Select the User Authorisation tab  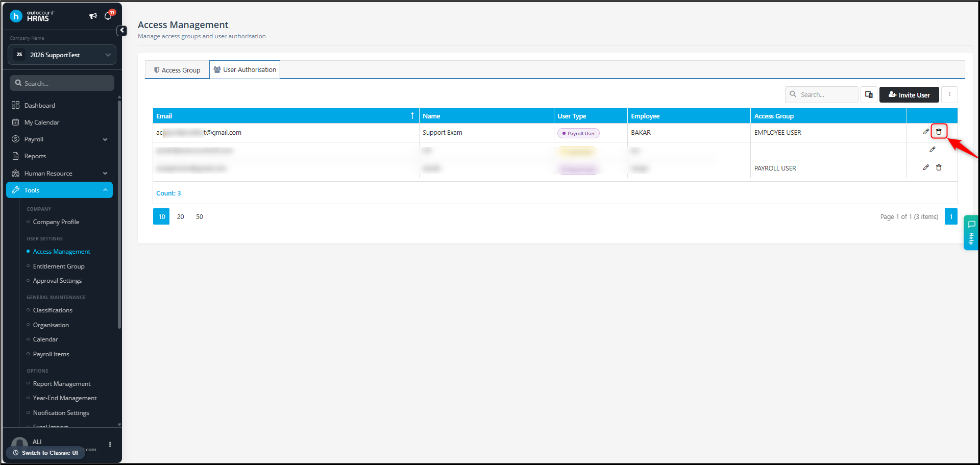point(245,69)
